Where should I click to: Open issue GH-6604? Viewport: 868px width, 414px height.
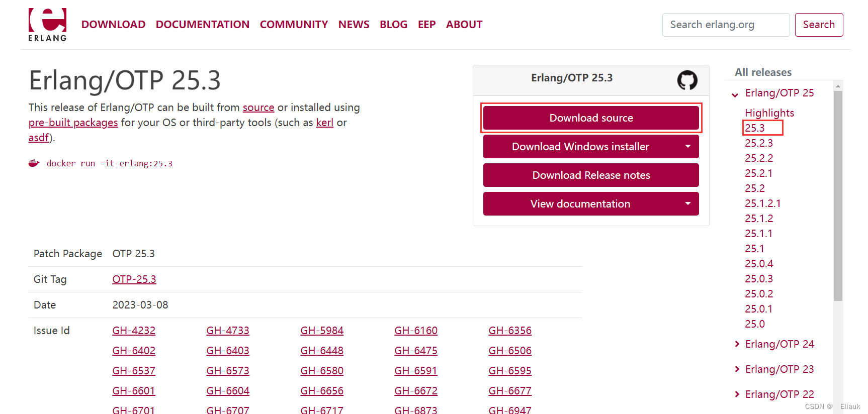coord(228,391)
